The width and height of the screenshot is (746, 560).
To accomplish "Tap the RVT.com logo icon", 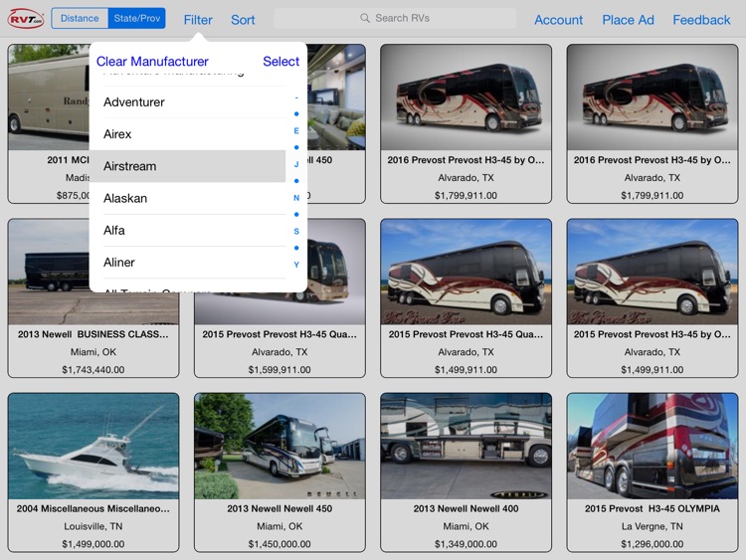I will 26,19.
